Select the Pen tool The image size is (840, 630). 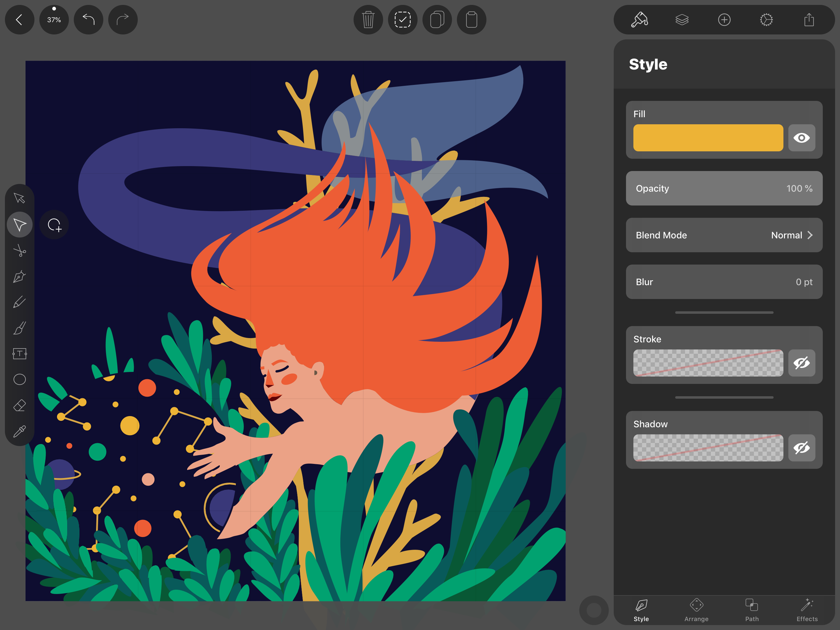point(19,276)
